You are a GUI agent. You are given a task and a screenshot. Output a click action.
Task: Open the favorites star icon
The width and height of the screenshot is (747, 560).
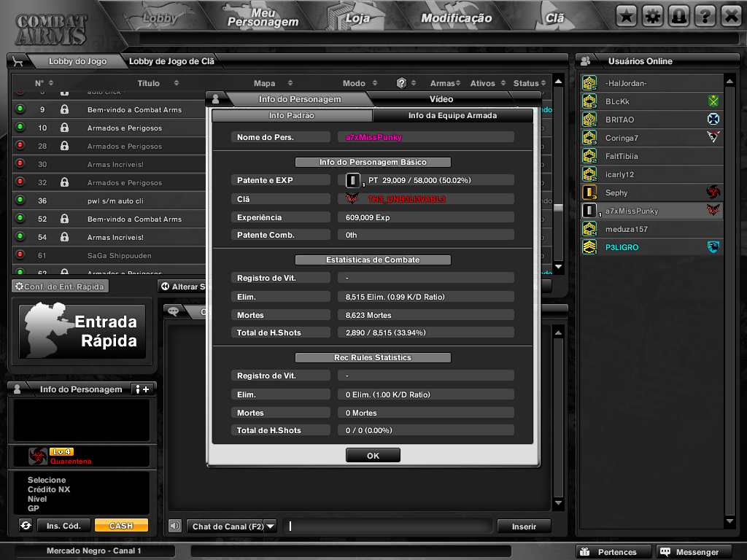627,17
